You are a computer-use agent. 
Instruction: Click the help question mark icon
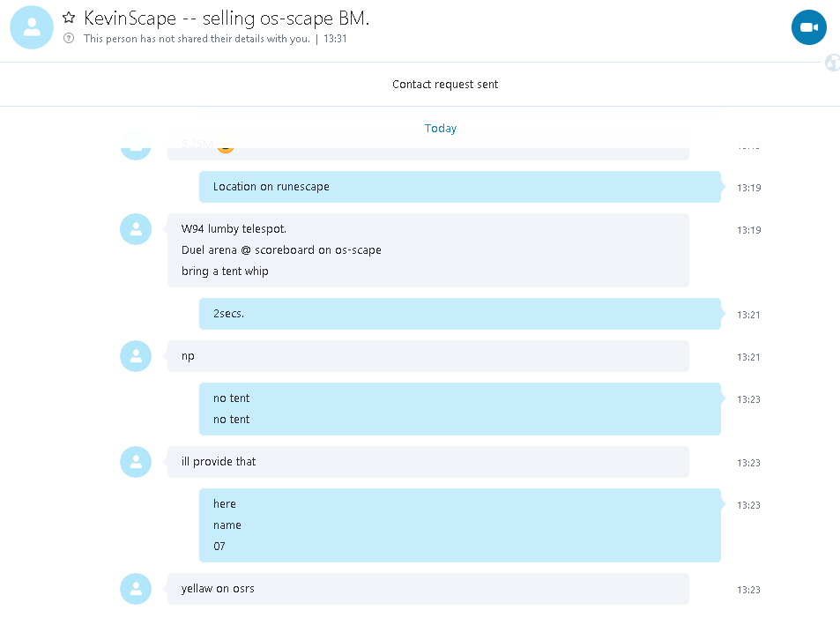point(69,38)
